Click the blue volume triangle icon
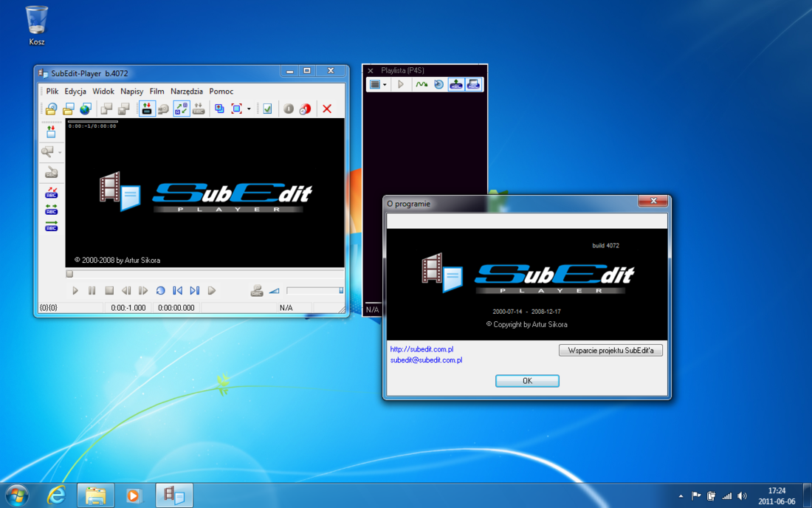This screenshot has width=812, height=508. point(274,291)
